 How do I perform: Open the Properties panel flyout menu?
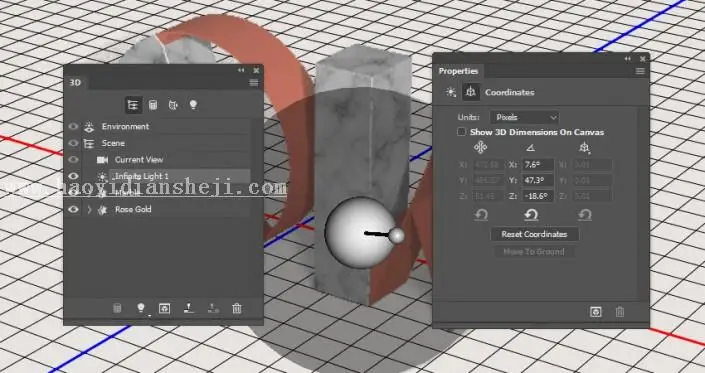coord(640,71)
